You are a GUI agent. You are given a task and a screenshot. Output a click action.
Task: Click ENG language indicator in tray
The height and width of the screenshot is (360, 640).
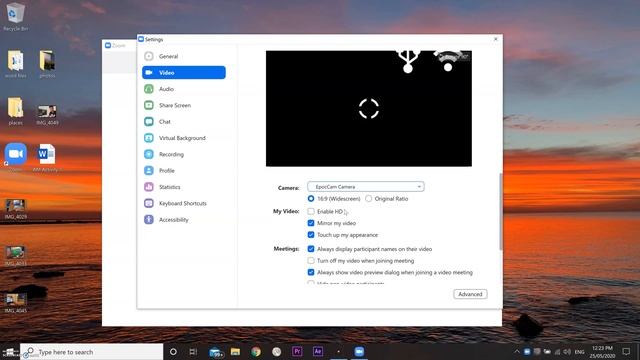tap(580, 352)
